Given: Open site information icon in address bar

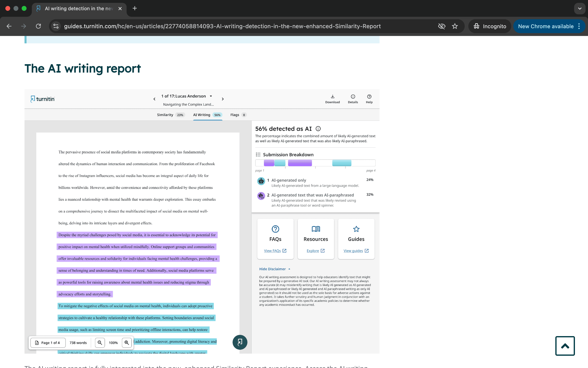Looking at the screenshot, I should [56, 26].
